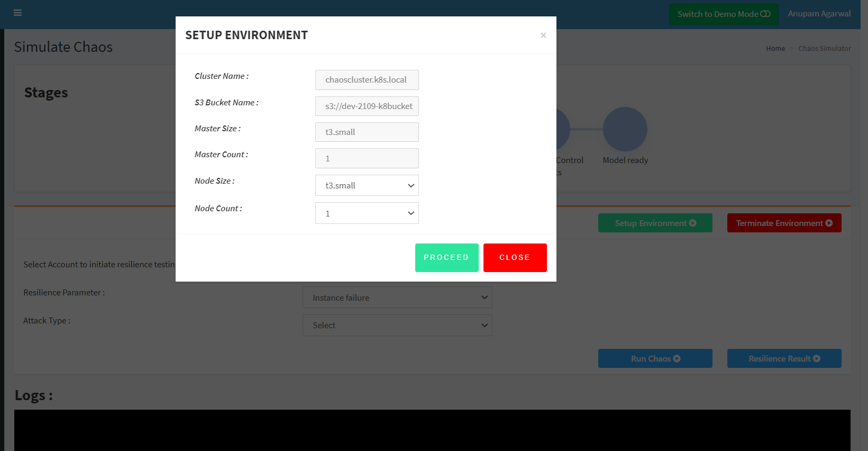Click the Setup Environment button

coord(655,223)
